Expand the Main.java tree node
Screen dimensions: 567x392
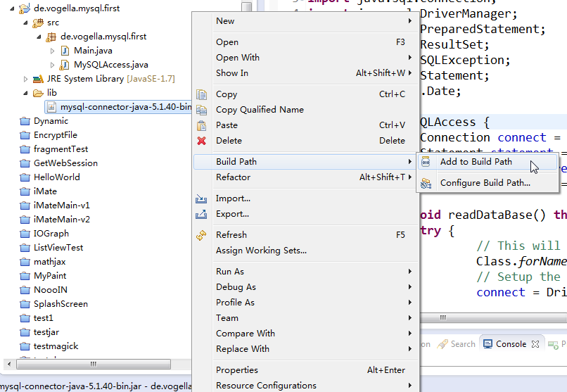click(x=53, y=51)
